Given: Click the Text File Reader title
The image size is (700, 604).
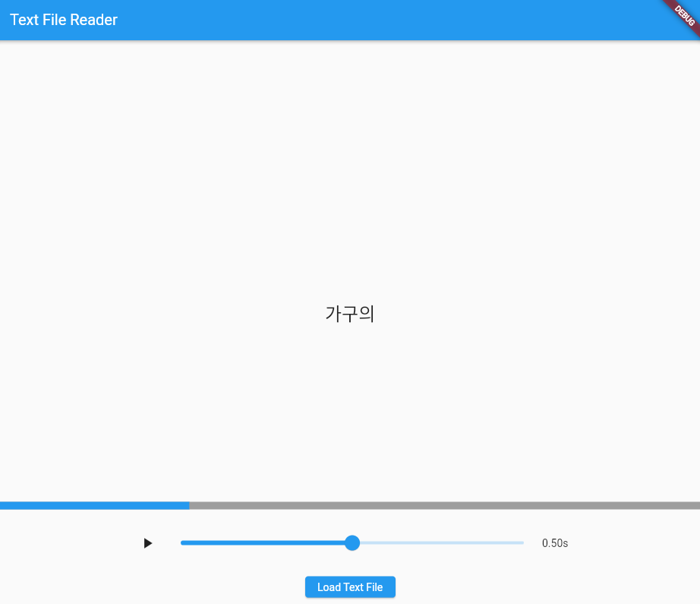Looking at the screenshot, I should [63, 20].
